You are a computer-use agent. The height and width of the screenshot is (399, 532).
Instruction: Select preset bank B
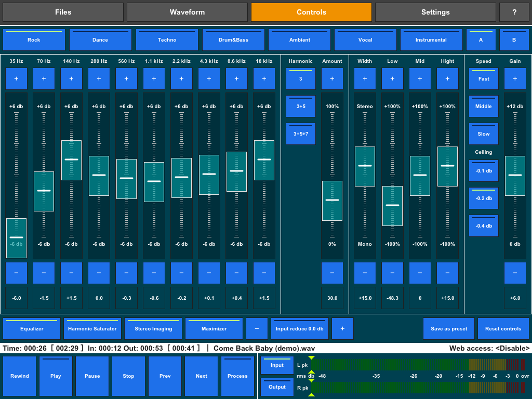513,39
